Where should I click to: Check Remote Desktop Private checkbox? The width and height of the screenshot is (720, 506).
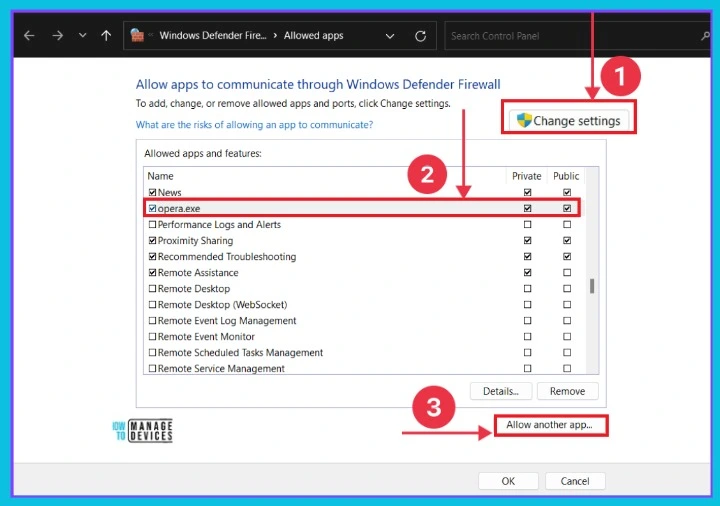527,289
